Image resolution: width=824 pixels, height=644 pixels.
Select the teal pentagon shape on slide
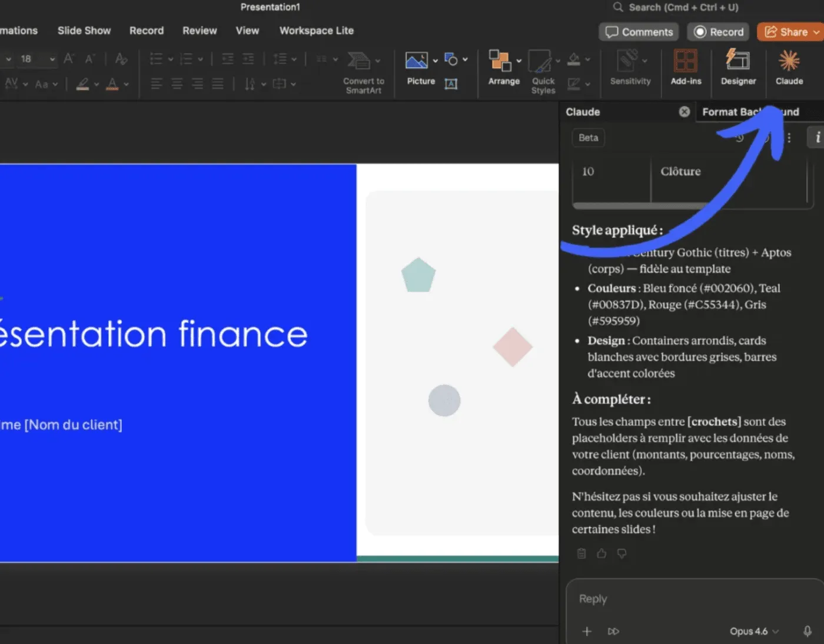click(x=418, y=275)
